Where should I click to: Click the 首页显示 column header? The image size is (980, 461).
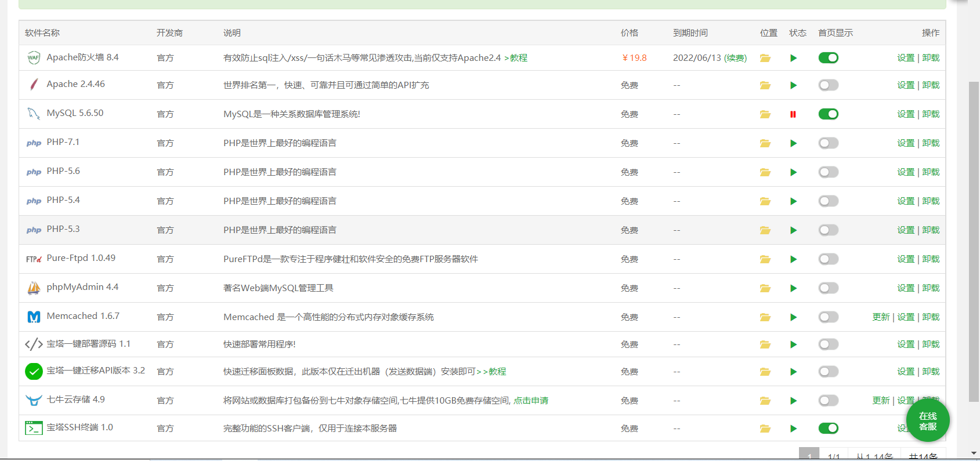point(836,33)
